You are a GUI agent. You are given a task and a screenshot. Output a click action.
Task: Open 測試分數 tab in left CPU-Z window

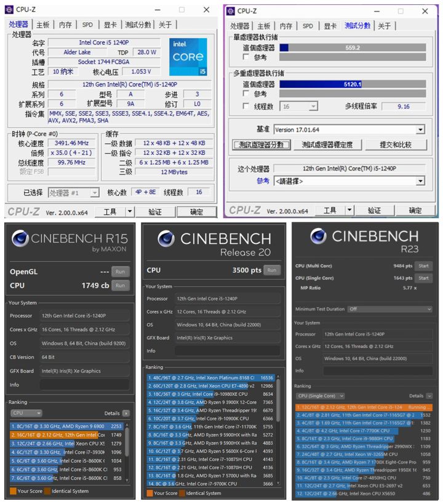[x=138, y=25]
